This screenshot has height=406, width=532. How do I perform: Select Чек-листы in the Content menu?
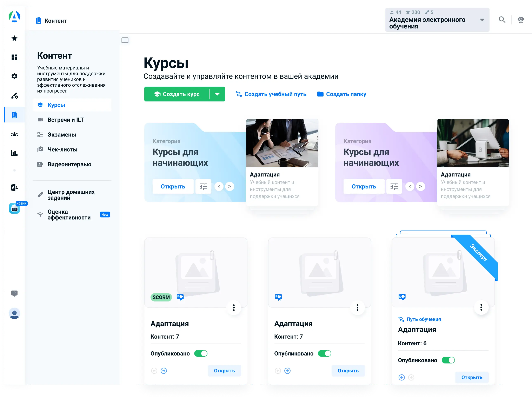72,149
